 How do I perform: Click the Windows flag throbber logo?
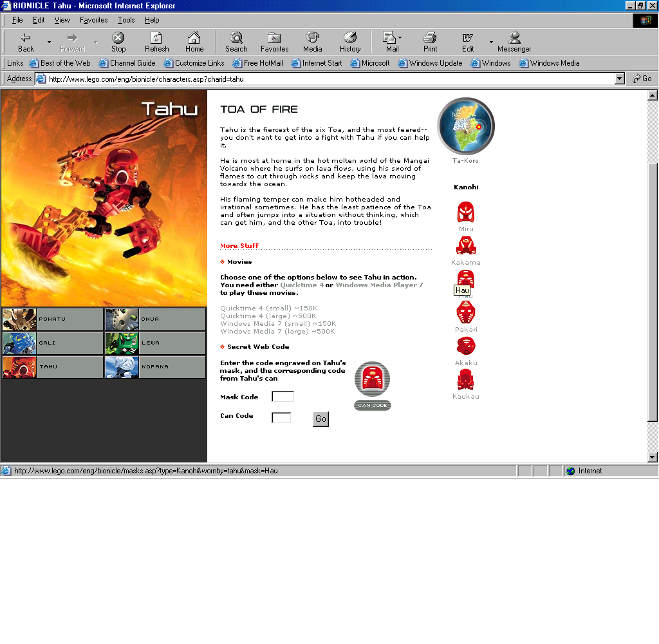pyautogui.click(x=645, y=20)
